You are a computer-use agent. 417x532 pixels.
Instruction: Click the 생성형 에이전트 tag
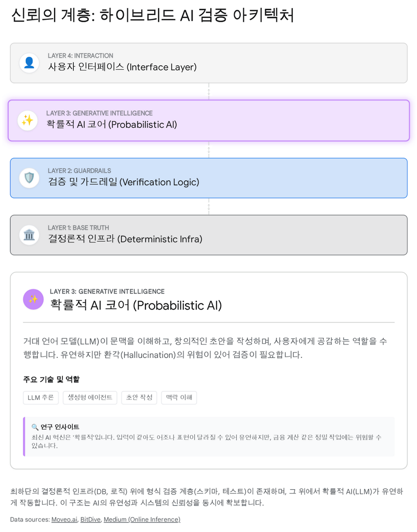(x=90, y=397)
